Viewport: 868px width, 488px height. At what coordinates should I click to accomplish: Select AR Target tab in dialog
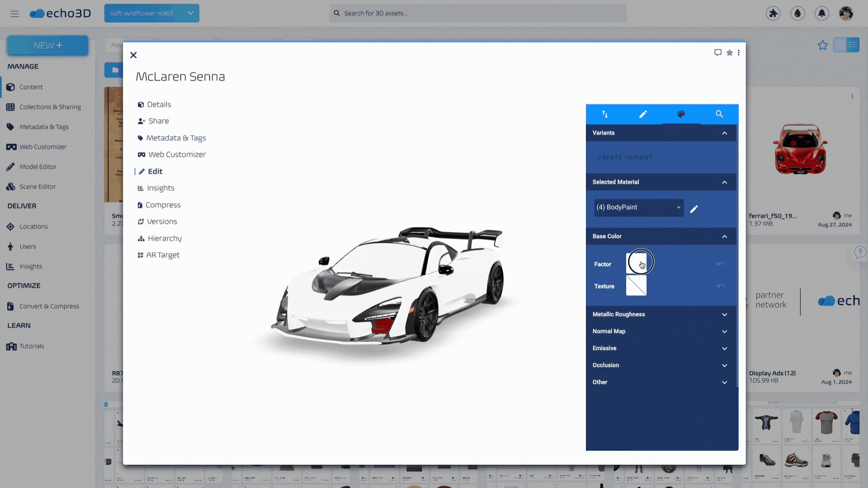click(x=159, y=255)
